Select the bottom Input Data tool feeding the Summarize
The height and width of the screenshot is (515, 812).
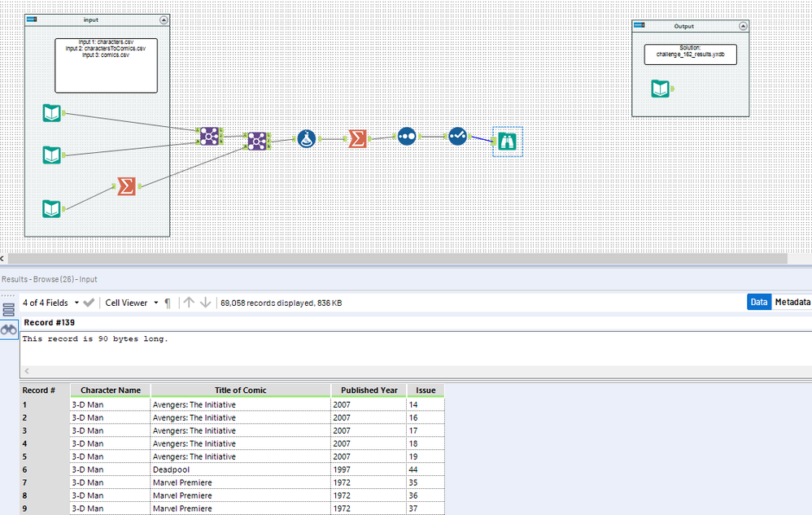(x=52, y=208)
